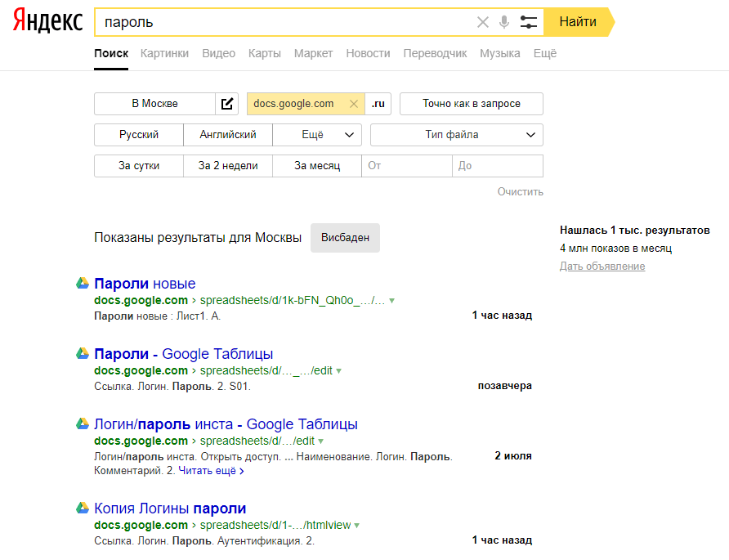Viewport: 729px width, 560px height.
Task: Click the Drive icon next to Копия Логины пароли
Action: point(81,508)
